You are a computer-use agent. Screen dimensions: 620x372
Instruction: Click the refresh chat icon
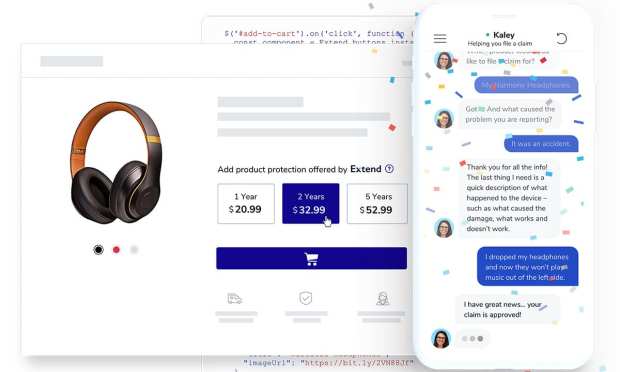pos(561,38)
